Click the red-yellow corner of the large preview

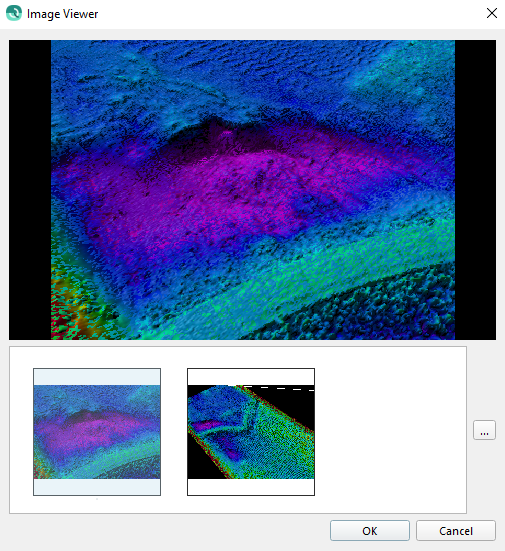tap(69, 309)
